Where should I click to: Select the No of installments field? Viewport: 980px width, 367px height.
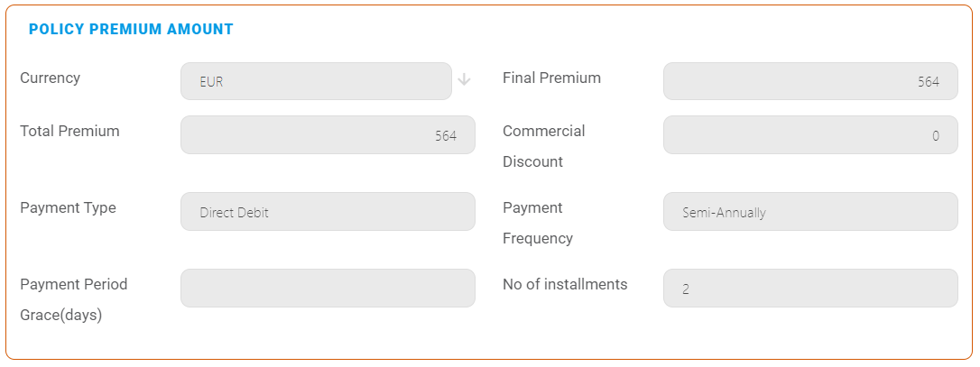809,289
